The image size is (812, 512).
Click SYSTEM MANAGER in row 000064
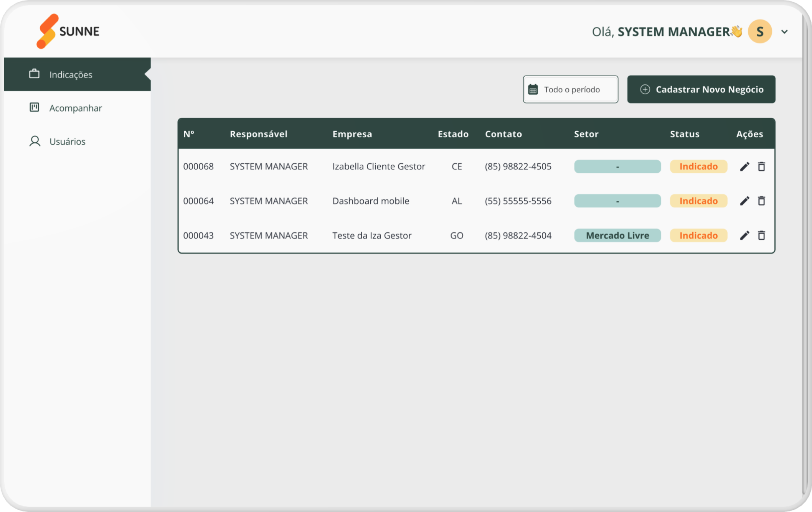(x=269, y=201)
